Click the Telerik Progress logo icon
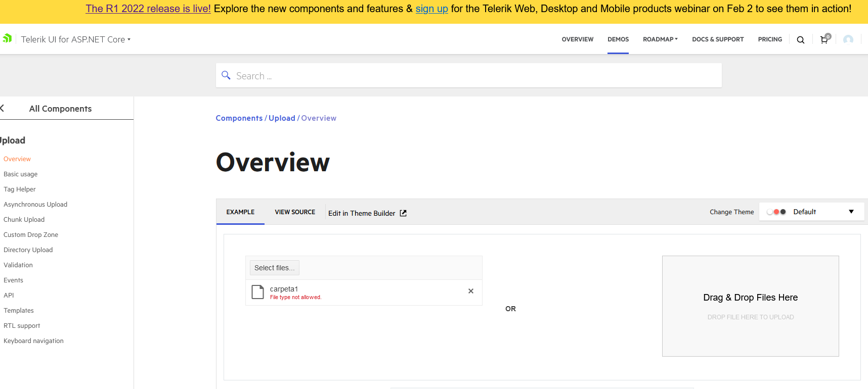The width and height of the screenshot is (868, 389). (7, 38)
